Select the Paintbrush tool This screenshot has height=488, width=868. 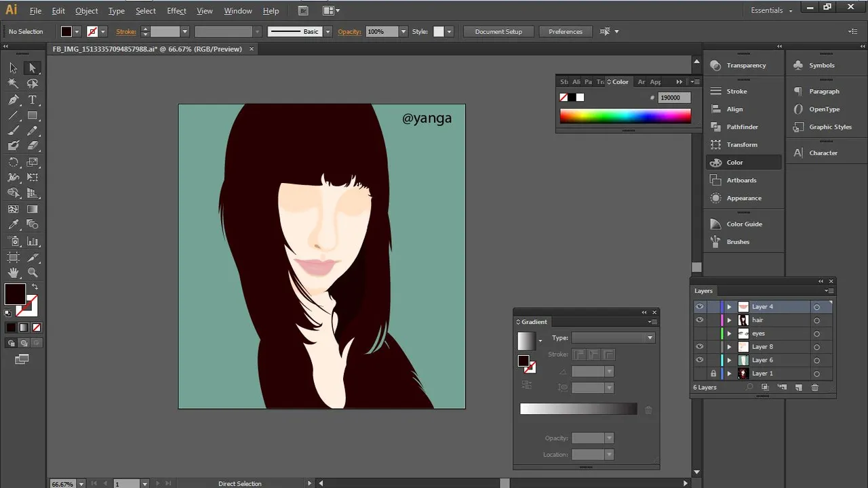(x=13, y=131)
